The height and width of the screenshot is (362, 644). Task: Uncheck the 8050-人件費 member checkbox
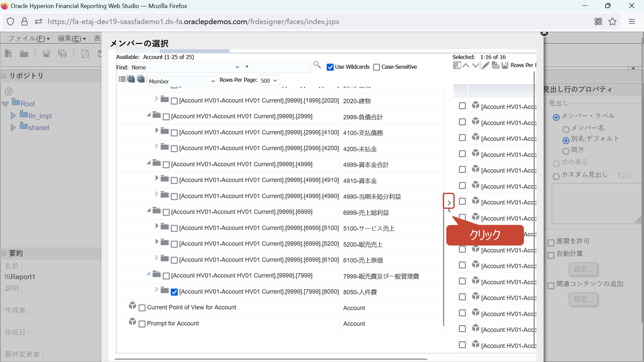click(174, 292)
